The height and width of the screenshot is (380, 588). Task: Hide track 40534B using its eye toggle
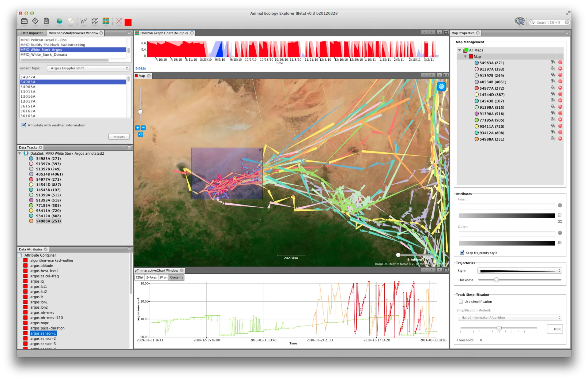click(553, 81)
